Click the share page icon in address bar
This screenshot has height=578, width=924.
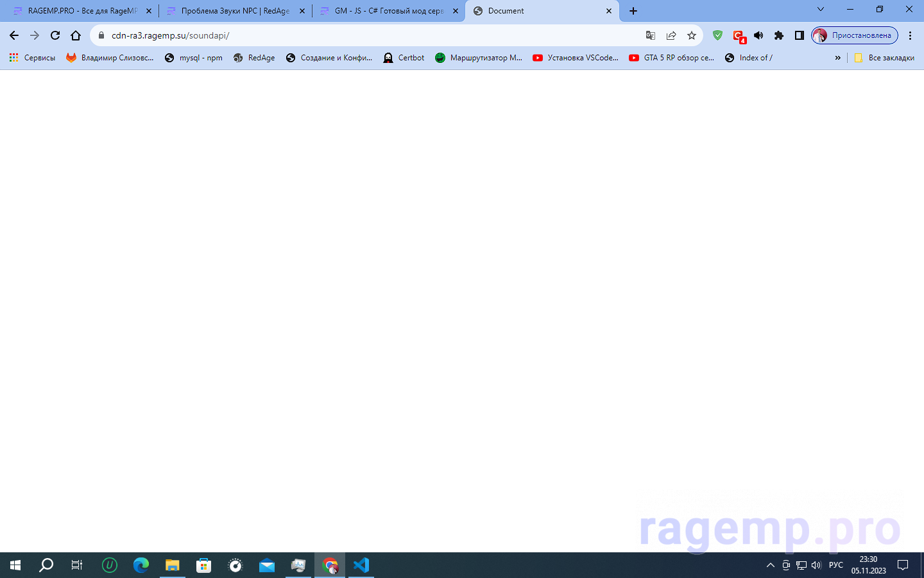coord(671,35)
